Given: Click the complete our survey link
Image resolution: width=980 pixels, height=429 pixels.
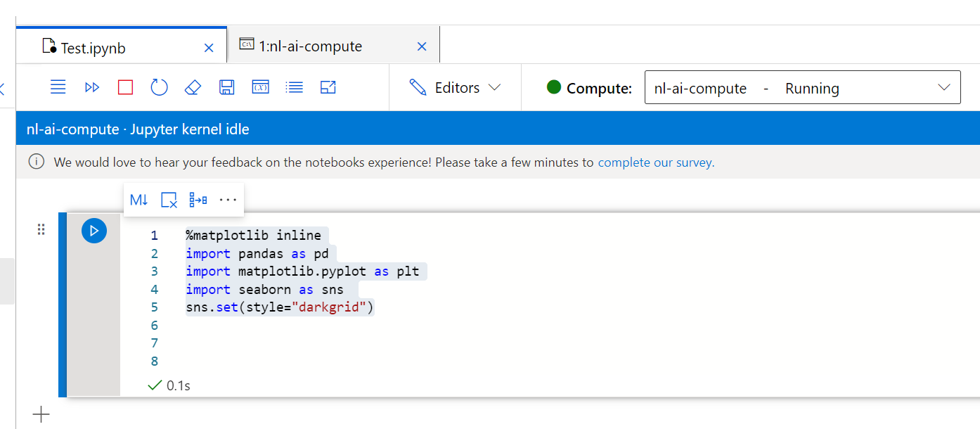Looking at the screenshot, I should (655, 162).
